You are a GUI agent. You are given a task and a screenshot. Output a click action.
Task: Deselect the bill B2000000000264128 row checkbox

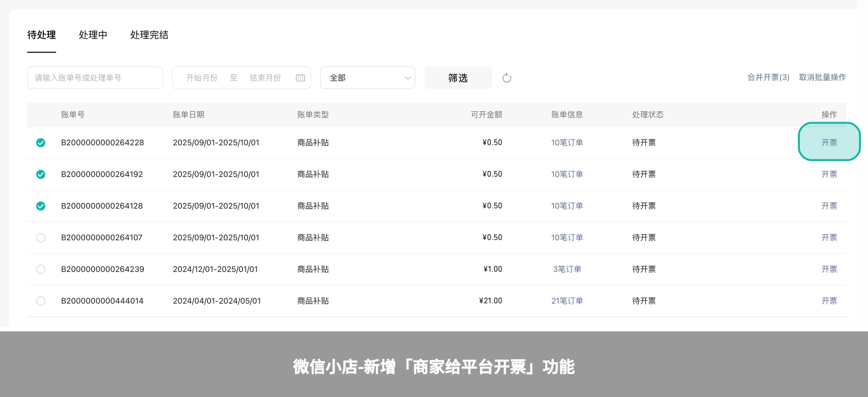point(41,206)
